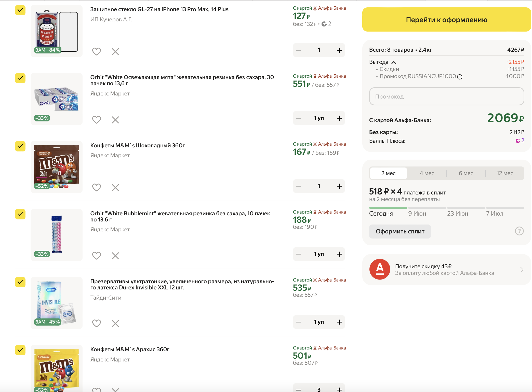Screen dimensions: 532x392
Task: Click the 23 Июн split payment segment
Action: 466,208
